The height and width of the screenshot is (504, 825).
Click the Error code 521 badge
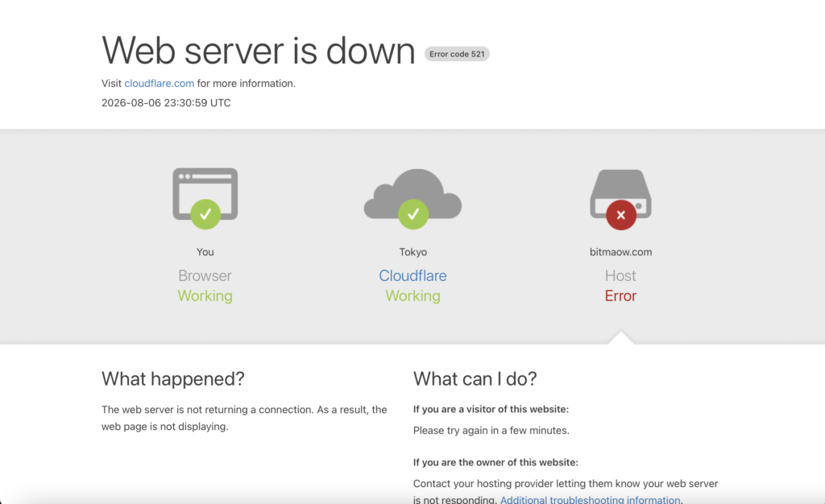[x=457, y=54]
